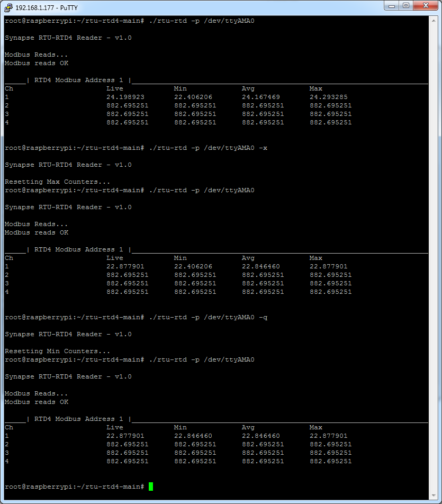Click the first 'Synapse RTU-RTD4 Reader - v1.0' line

[68, 38]
